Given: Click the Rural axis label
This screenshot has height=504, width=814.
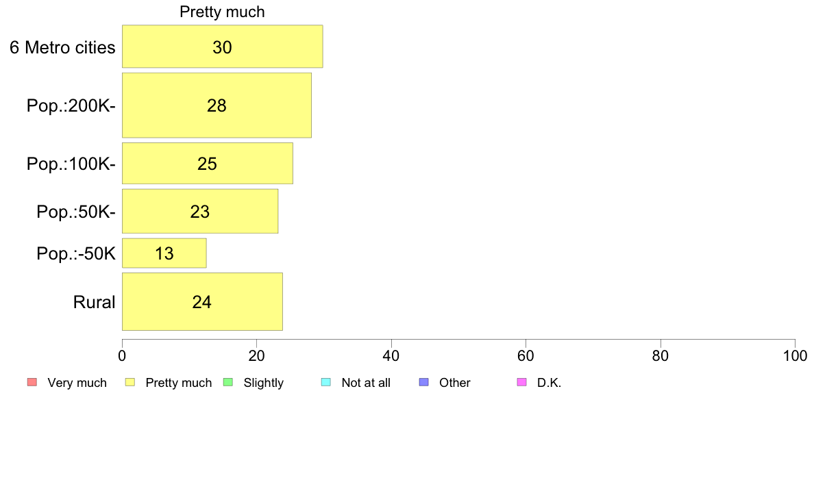Looking at the screenshot, I should coord(94,302).
